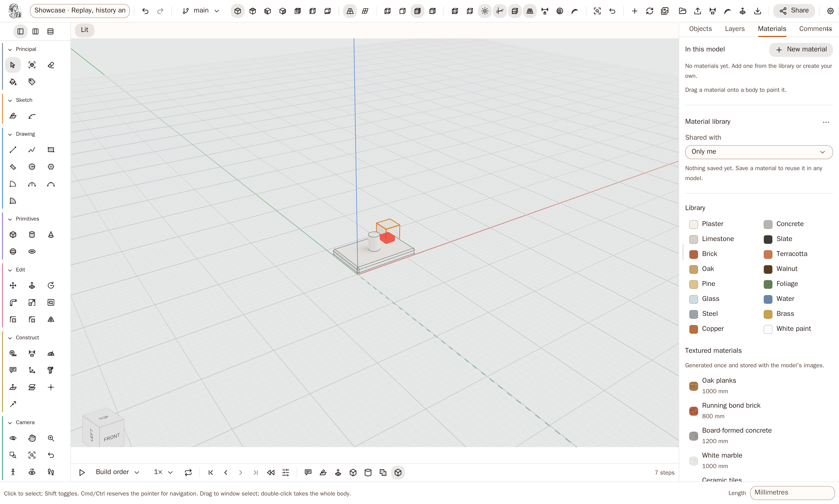Toggle sun shadows in the toolbar
839x504 pixels.
click(x=485, y=11)
